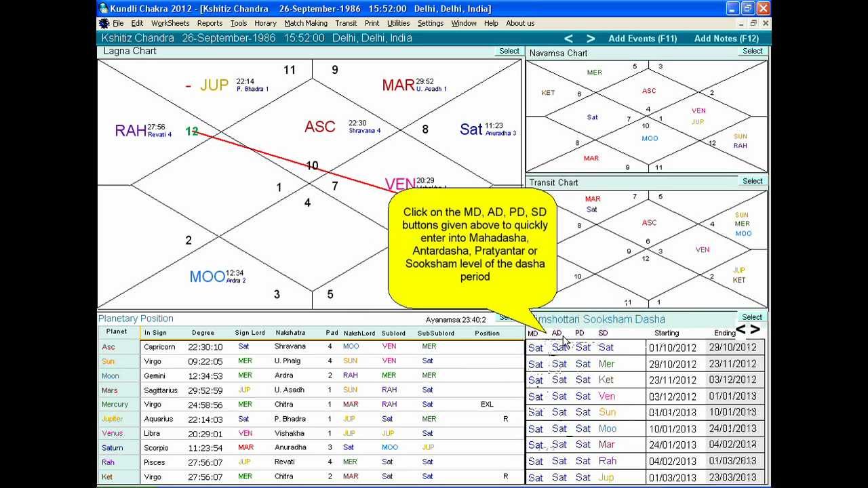Select the Sat Sat Sat Moo dasha row
868x488 pixels.
[x=646, y=428]
